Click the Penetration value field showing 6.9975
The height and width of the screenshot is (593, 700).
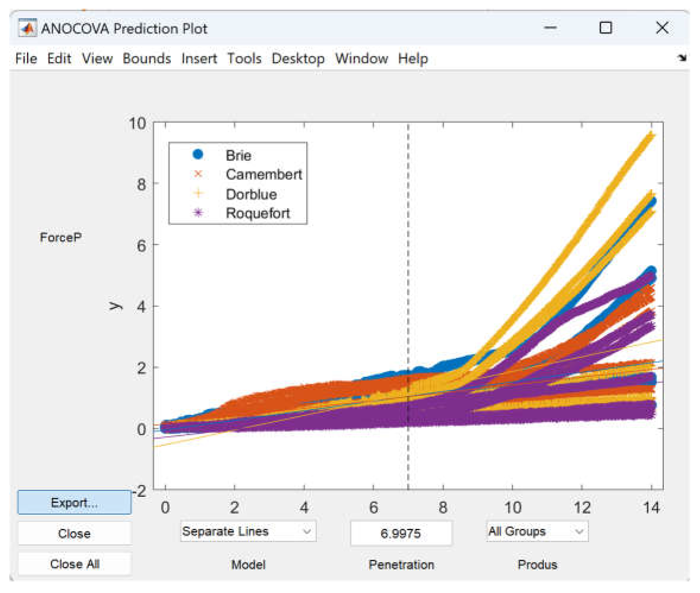click(x=401, y=533)
